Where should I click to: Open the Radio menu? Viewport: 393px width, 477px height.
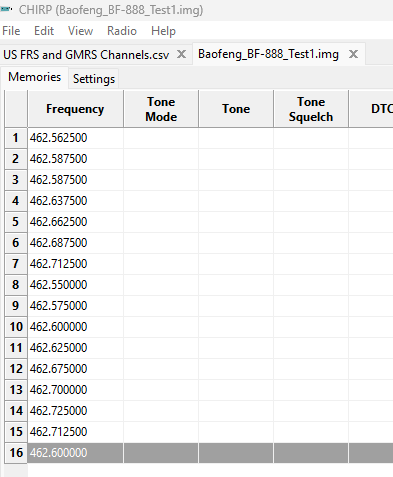click(x=122, y=31)
